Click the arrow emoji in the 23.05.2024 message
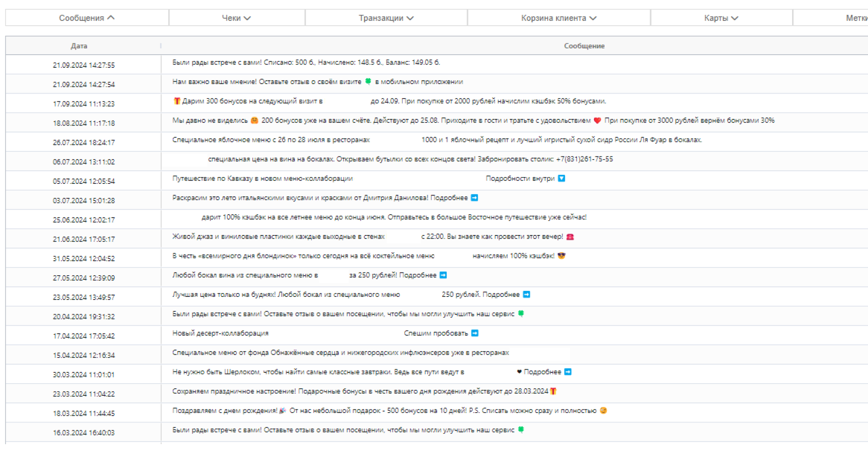 526,295
